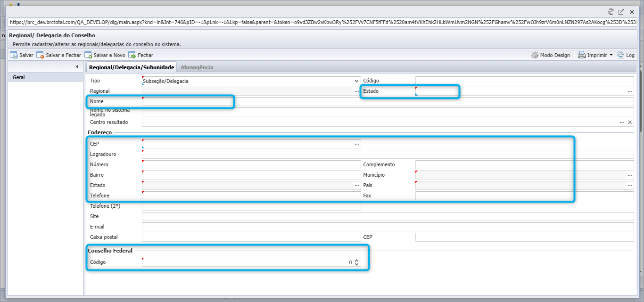The image size is (644, 302).
Task: Open lookup for País field
Action: click(629, 185)
